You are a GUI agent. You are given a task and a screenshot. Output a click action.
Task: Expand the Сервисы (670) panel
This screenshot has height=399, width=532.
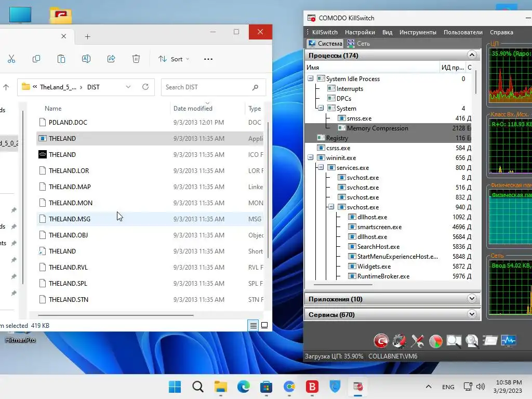(x=472, y=314)
